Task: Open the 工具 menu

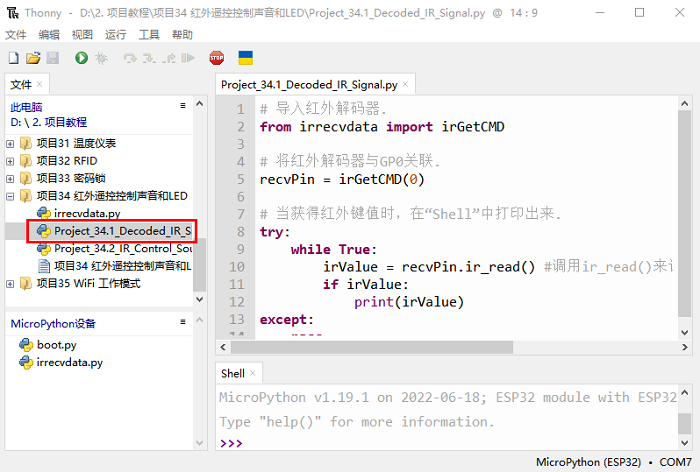Action: [x=149, y=34]
